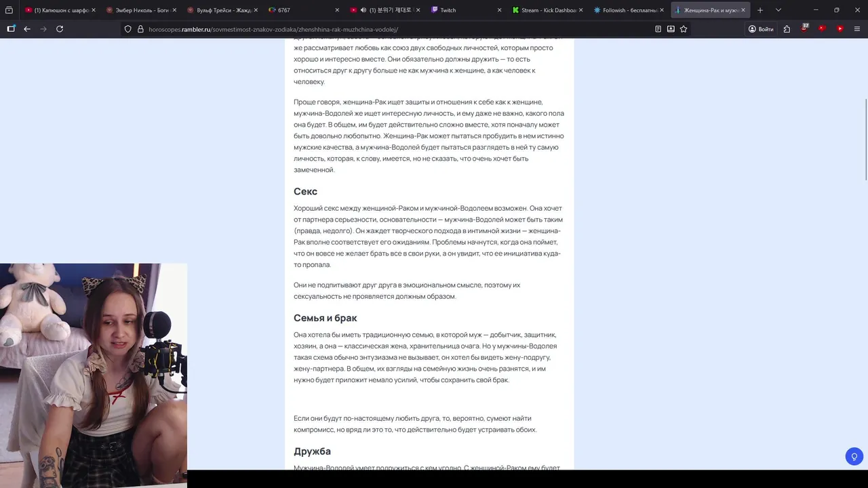This screenshot has width=868, height=488.
Task: Click the Семья и брак heading
Action: (x=325, y=318)
